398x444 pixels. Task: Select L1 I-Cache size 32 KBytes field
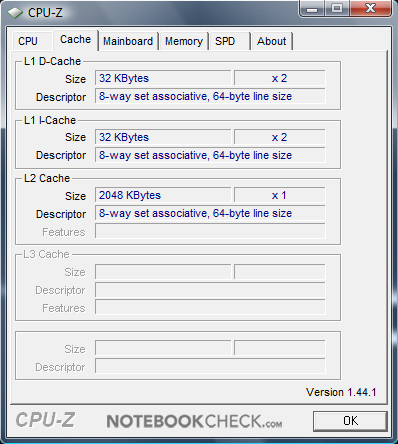[x=163, y=137]
